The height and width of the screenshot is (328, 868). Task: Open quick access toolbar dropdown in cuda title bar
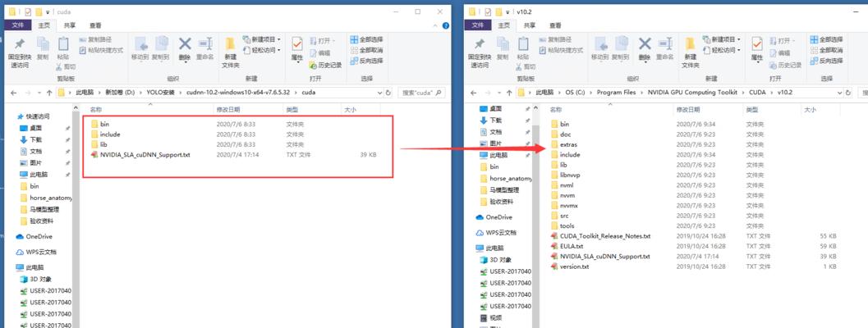pyautogui.click(x=48, y=11)
